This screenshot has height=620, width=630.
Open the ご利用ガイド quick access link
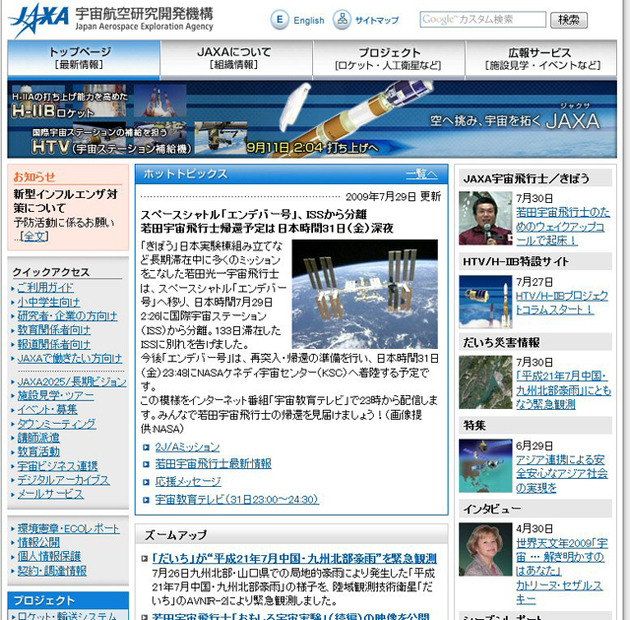(45, 288)
